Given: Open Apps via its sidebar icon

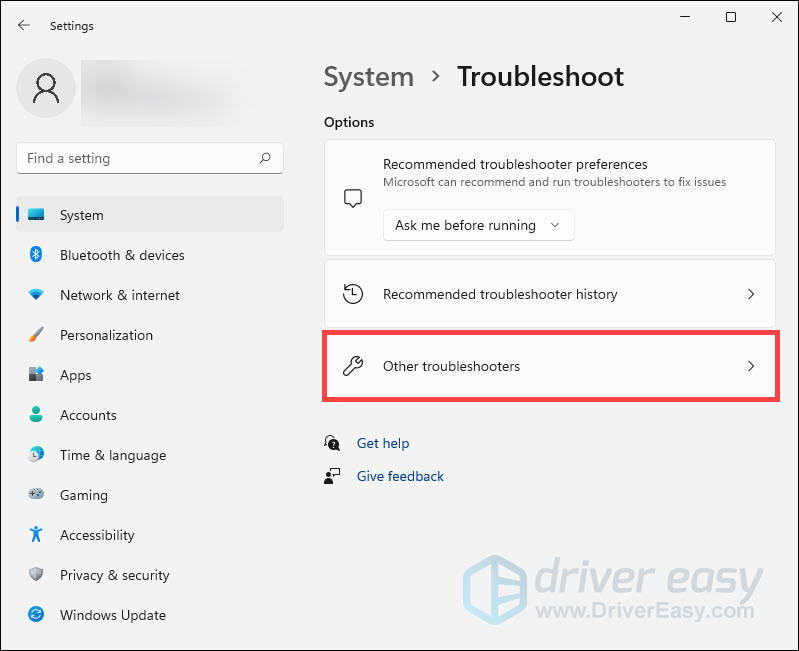Looking at the screenshot, I should pos(36,375).
